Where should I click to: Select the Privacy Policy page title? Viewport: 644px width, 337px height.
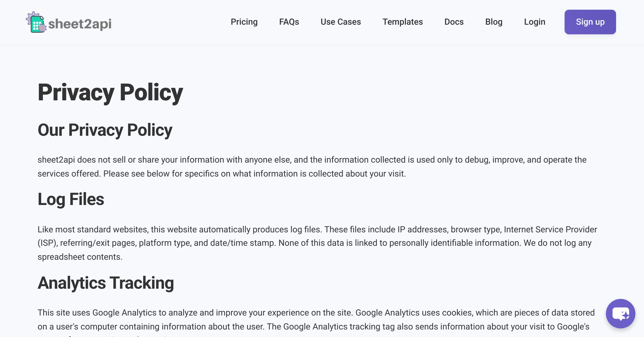[111, 93]
